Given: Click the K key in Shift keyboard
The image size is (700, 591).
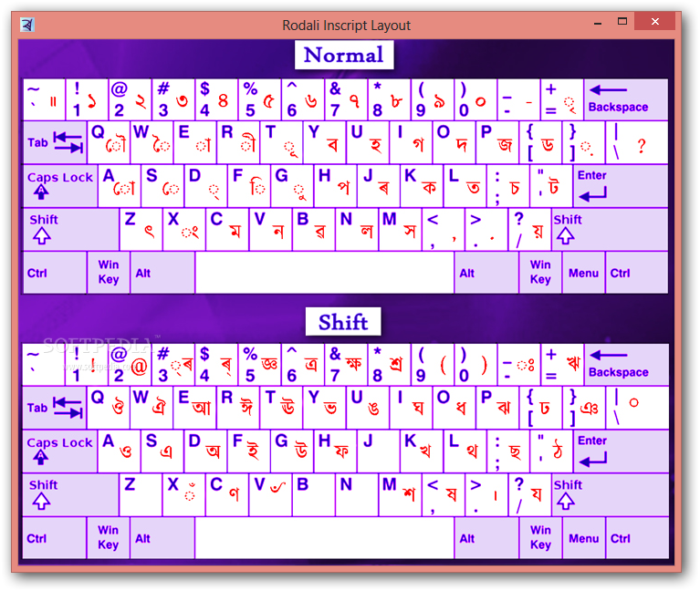Looking at the screenshot, I should (x=422, y=451).
